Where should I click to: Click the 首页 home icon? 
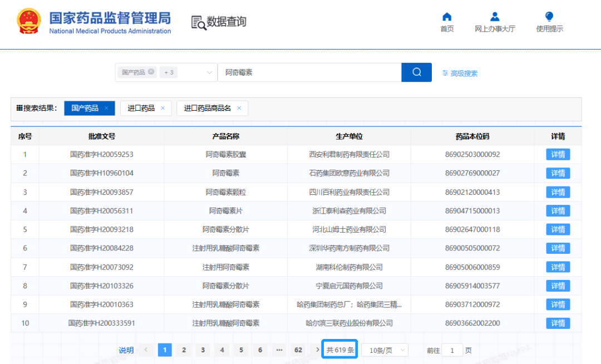(x=447, y=17)
